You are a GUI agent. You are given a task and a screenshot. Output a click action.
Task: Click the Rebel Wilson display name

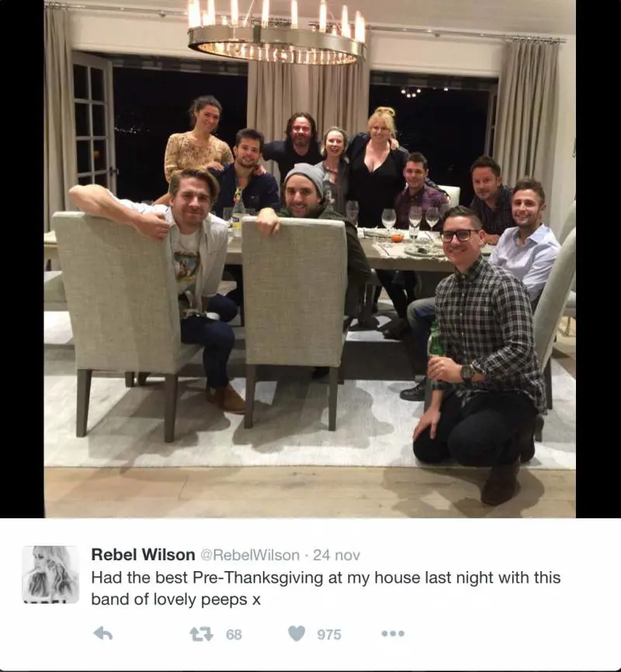tap(144, 555)
